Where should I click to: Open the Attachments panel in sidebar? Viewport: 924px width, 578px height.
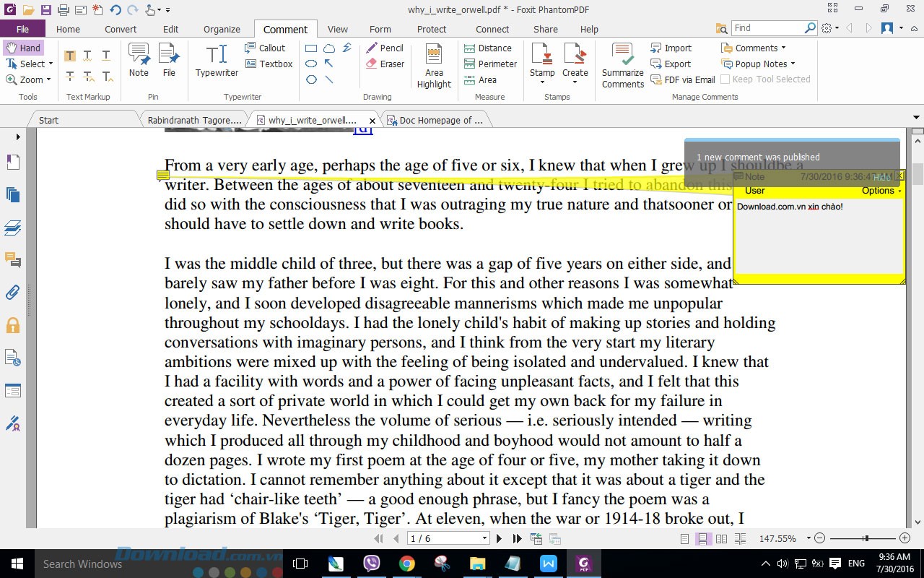pyautogui.click(x=12, y=293)
